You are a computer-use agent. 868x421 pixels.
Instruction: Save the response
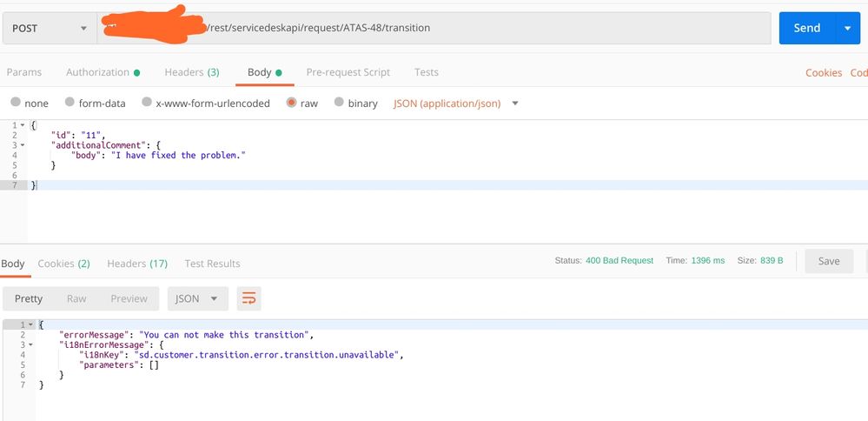coord(828,261)
